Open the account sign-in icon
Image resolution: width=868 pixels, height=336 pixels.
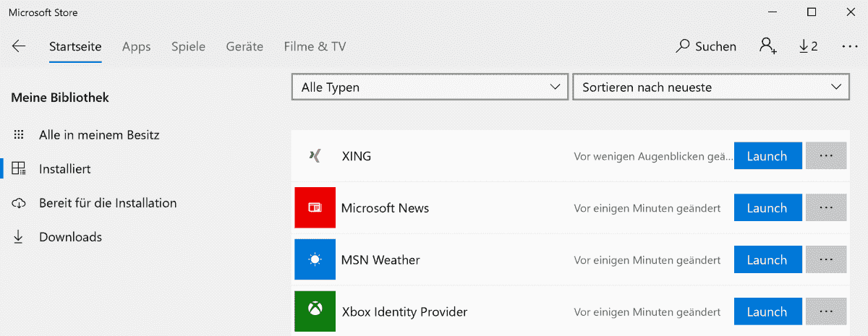point(768,46)
